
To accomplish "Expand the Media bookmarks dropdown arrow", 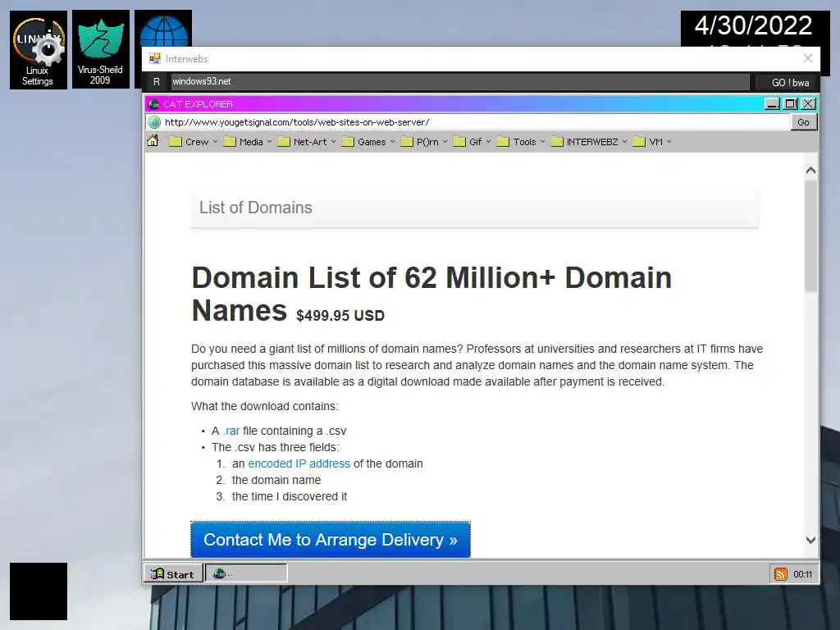I will (x=269, y=142).
